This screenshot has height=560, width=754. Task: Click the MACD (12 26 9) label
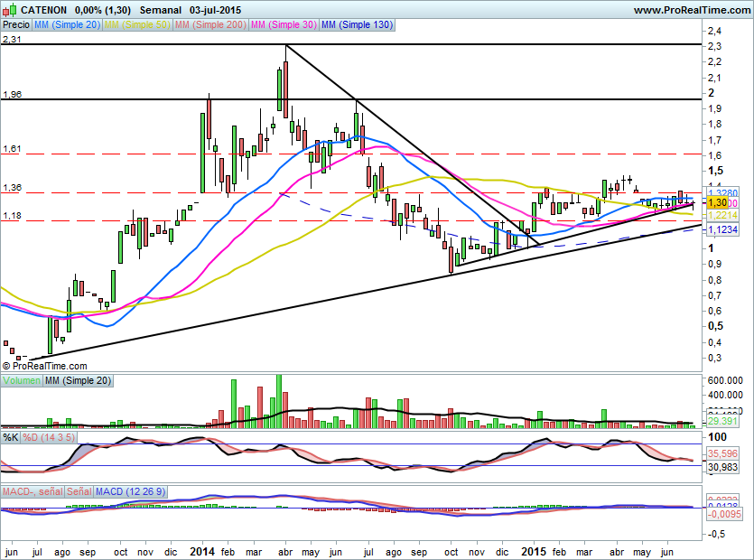pos(132,491)
